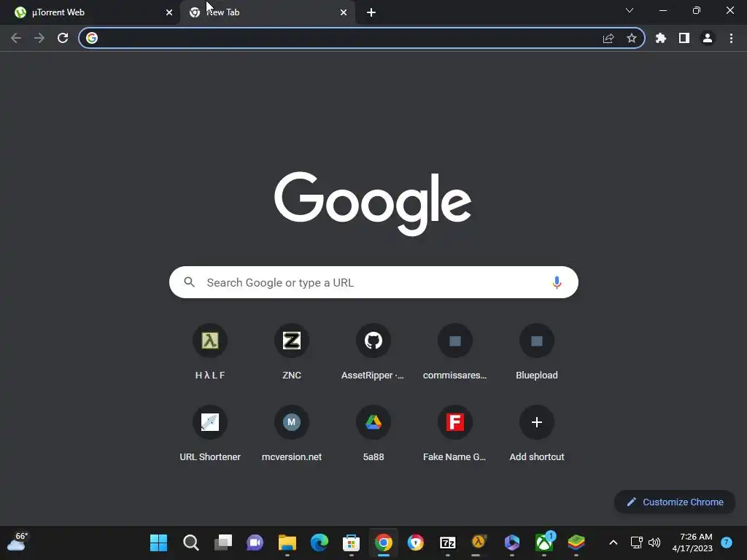
Task: Launch Teams Chat from the taskbar
Action: (x=255, y=542)
